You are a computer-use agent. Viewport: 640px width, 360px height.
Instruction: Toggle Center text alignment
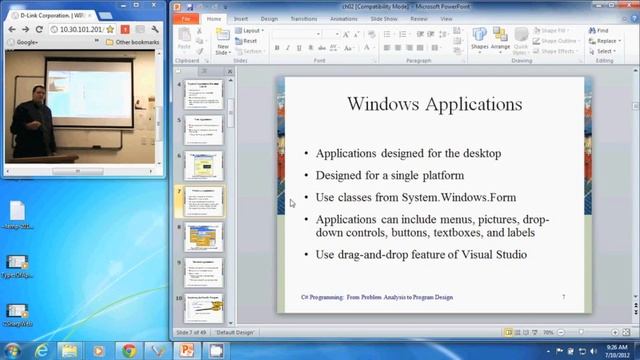point(398,48)
